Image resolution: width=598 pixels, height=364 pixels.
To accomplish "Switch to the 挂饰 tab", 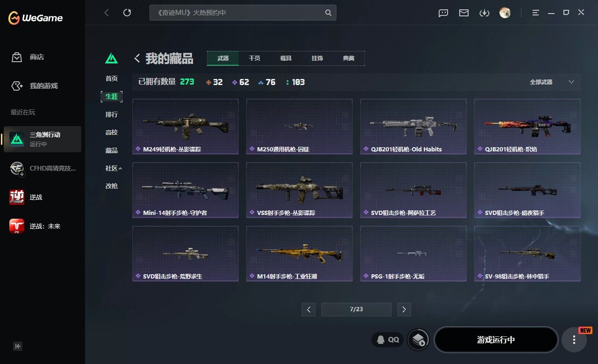I will click(317, 58).
